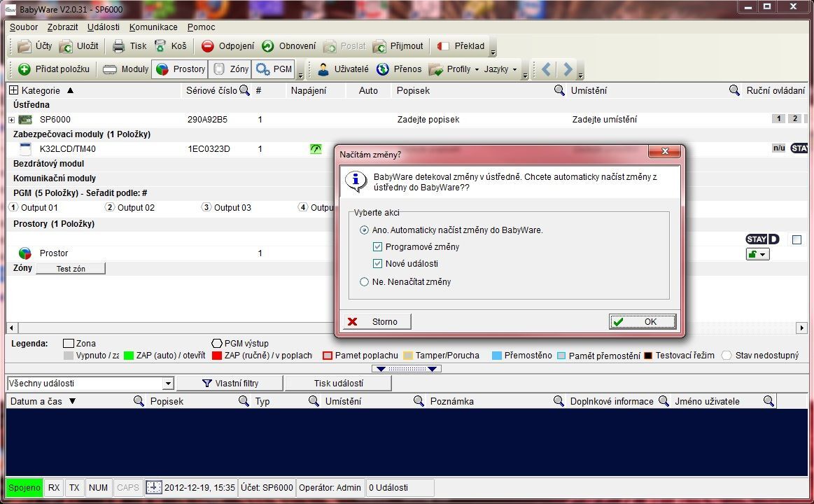Click the Účty accounts toolbar icon
The width and height of the screenshot is (814, 504).
point(25,46)
